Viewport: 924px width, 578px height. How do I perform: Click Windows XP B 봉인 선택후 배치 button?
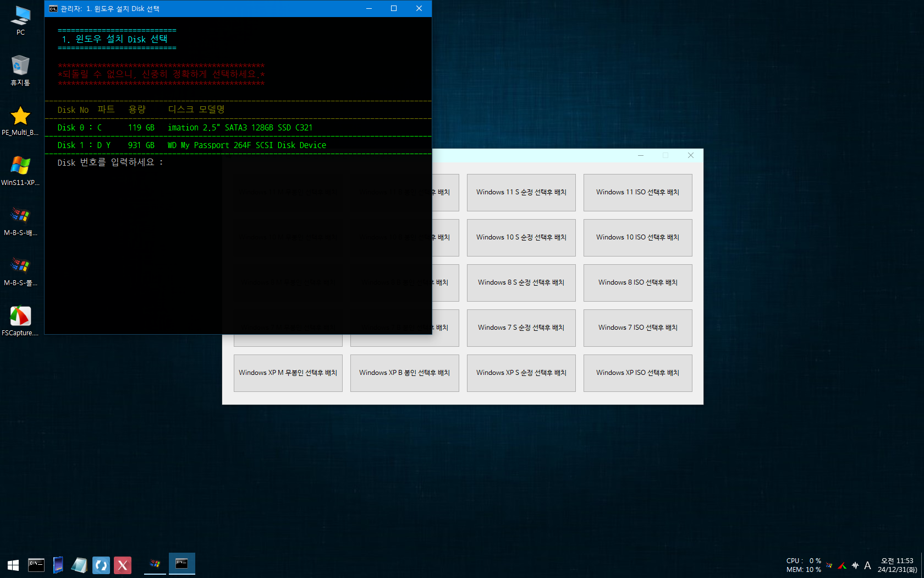click(405, 373)
